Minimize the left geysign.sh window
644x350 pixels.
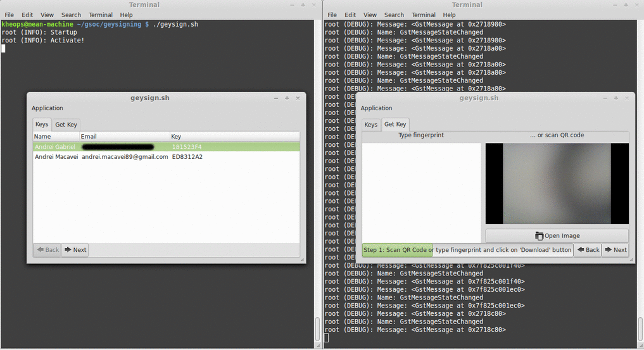pyautogui.click(x=276, y=98)
